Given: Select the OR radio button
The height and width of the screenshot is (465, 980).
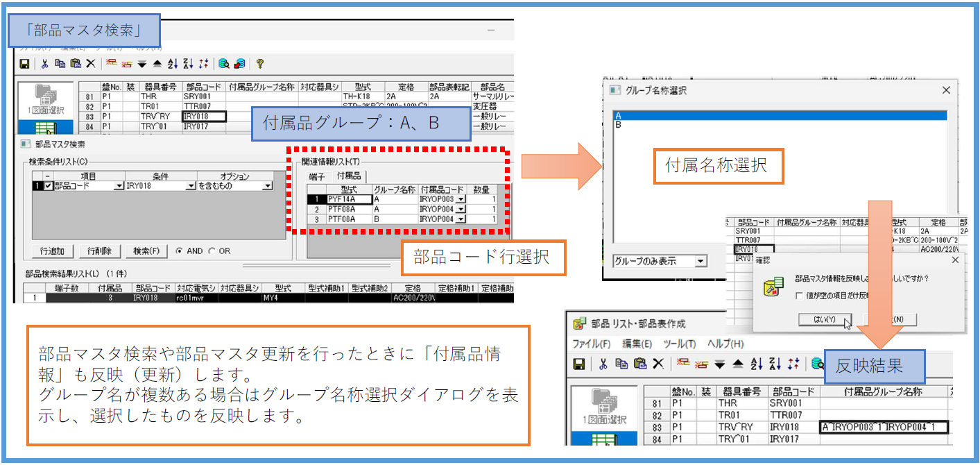Looking at the screenshot, I should (x=212, y=251).
